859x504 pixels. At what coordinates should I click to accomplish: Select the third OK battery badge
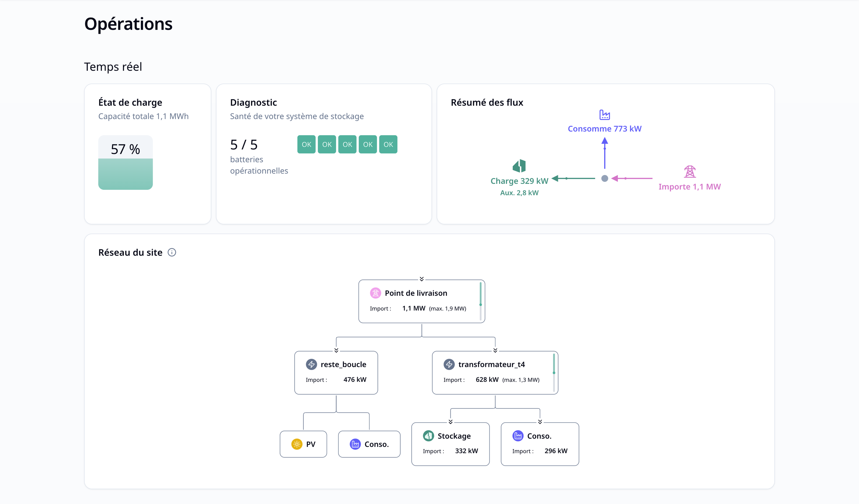(x=347, y=145)
